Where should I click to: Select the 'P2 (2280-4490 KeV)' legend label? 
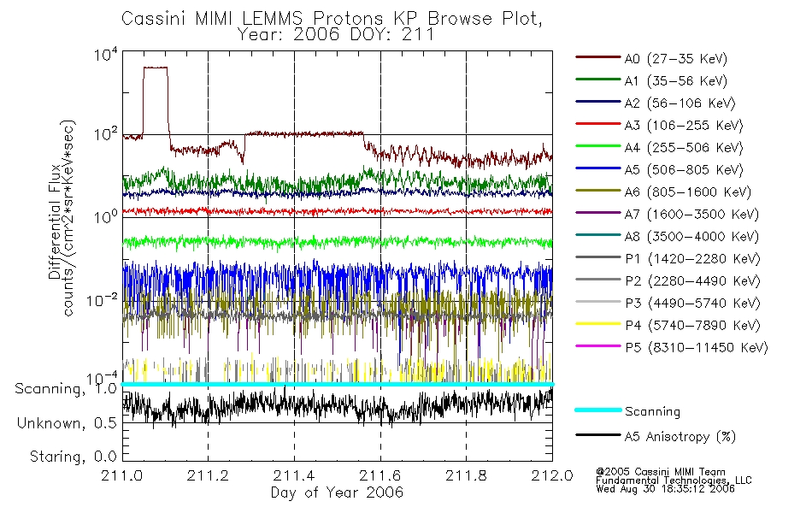pos(692,281)
